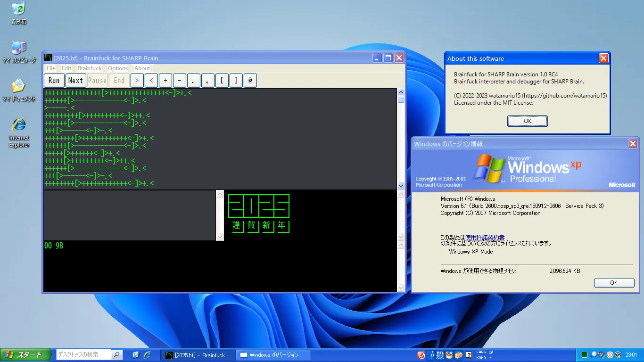Click code editor scrollbar down arrow
This screenshot has width=644, height=362.
(x=401, y=186)
